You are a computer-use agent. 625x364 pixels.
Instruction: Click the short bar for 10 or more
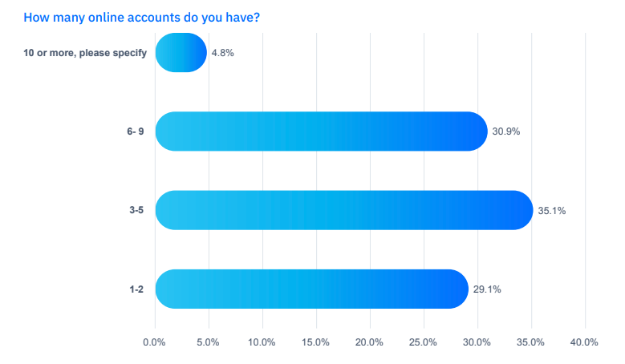[x=181, y=53]
